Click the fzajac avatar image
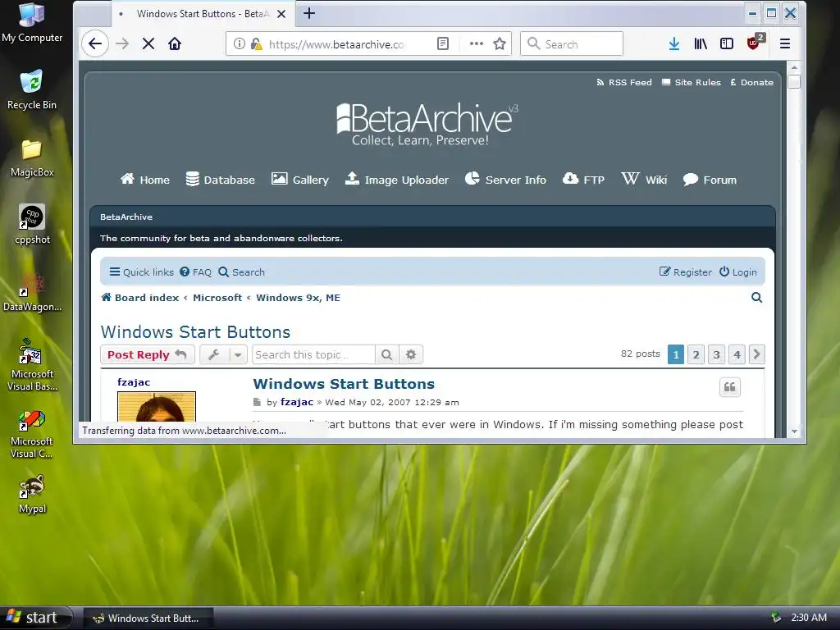This screenshot has width=840, height=630. click(157, 407)
